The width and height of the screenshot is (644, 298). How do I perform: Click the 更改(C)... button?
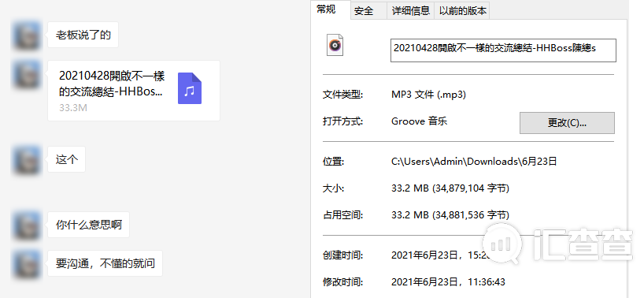(567, 123)
